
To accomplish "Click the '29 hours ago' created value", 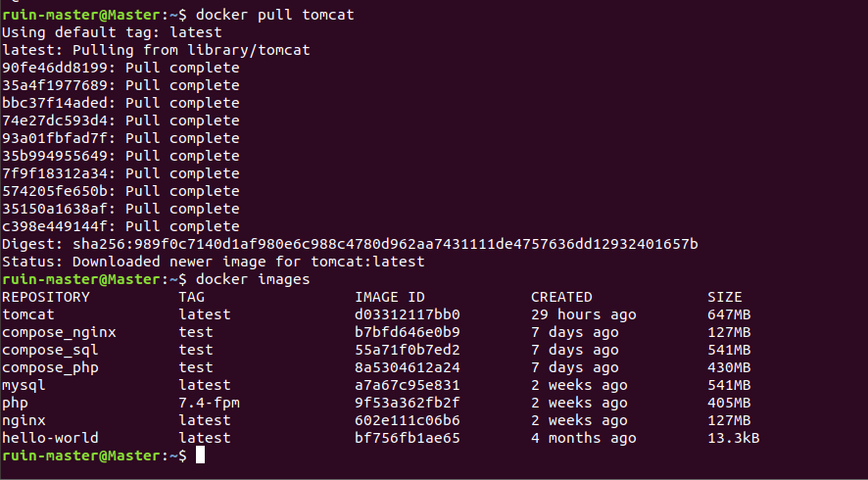I will 583,314.
